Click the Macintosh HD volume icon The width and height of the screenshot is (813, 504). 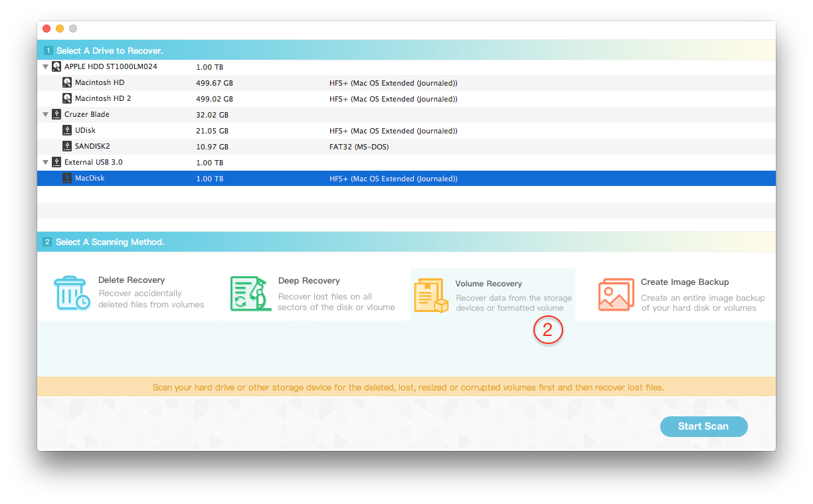(x=67, y=82)
